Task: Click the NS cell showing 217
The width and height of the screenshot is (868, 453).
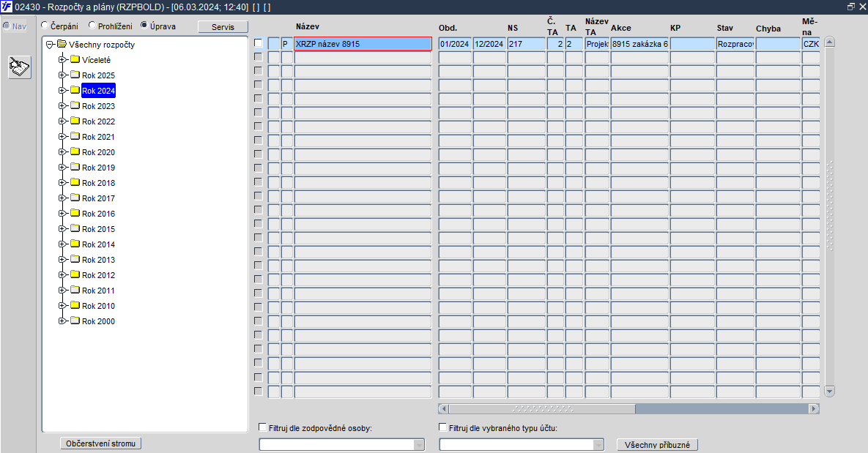Action: pos(527,44)
